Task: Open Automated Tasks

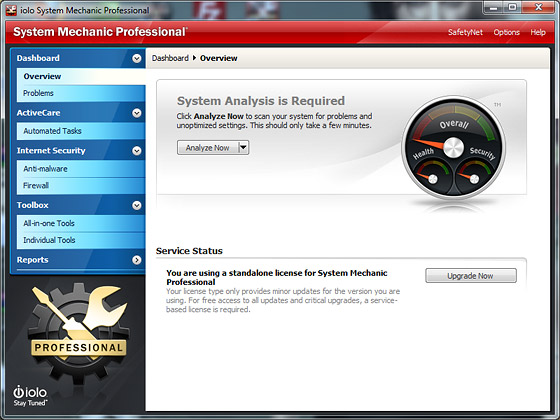Action: click(81, 131)
